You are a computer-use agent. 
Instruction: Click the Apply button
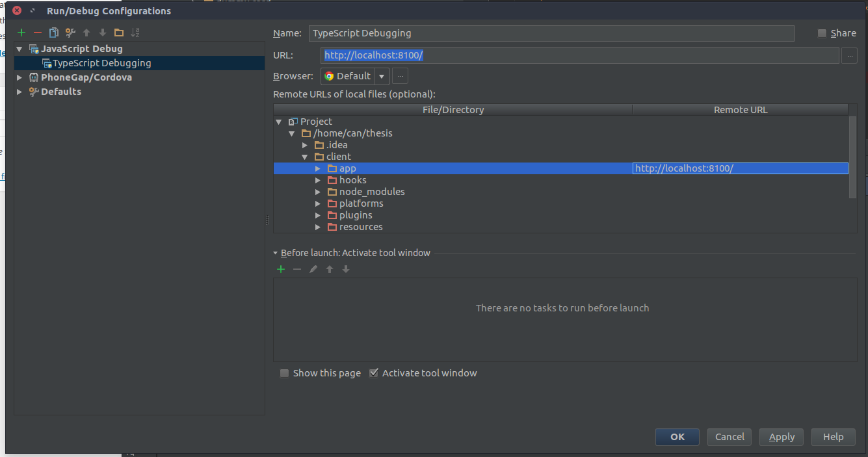(x=782, y=437)
